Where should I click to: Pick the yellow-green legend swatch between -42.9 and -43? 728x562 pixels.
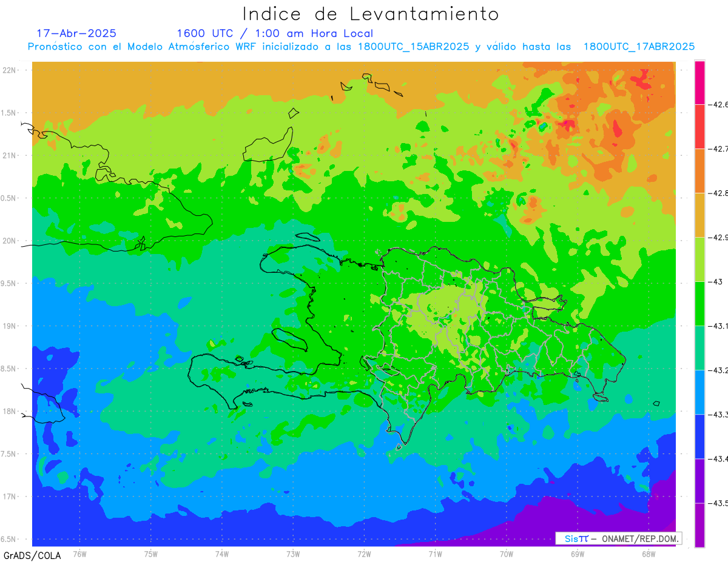click(699, 259)
